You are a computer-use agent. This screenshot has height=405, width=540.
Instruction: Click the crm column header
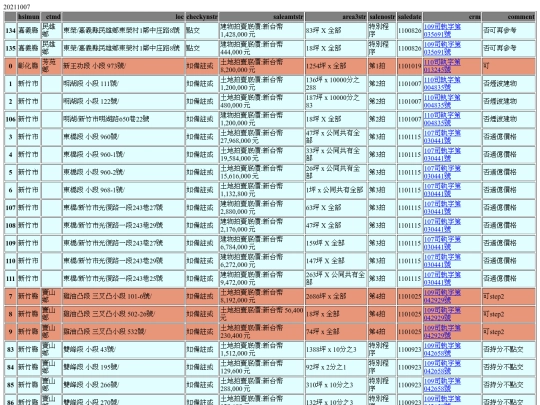click(452, 17)
